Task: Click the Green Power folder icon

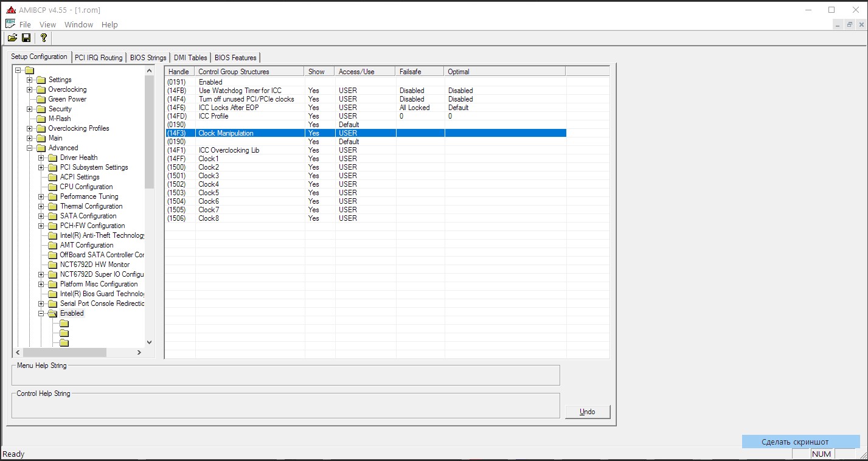Action: tap(41, 99)
